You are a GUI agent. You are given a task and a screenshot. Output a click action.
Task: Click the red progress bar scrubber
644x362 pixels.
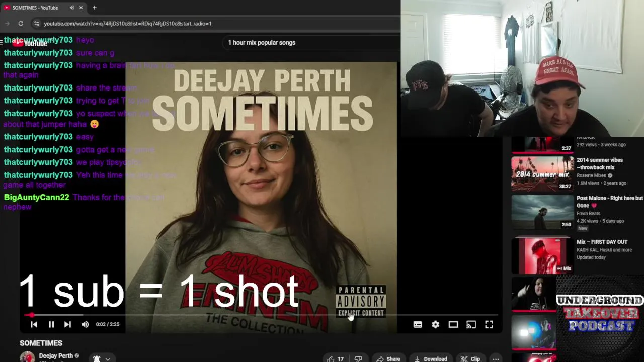coord(32,315)
